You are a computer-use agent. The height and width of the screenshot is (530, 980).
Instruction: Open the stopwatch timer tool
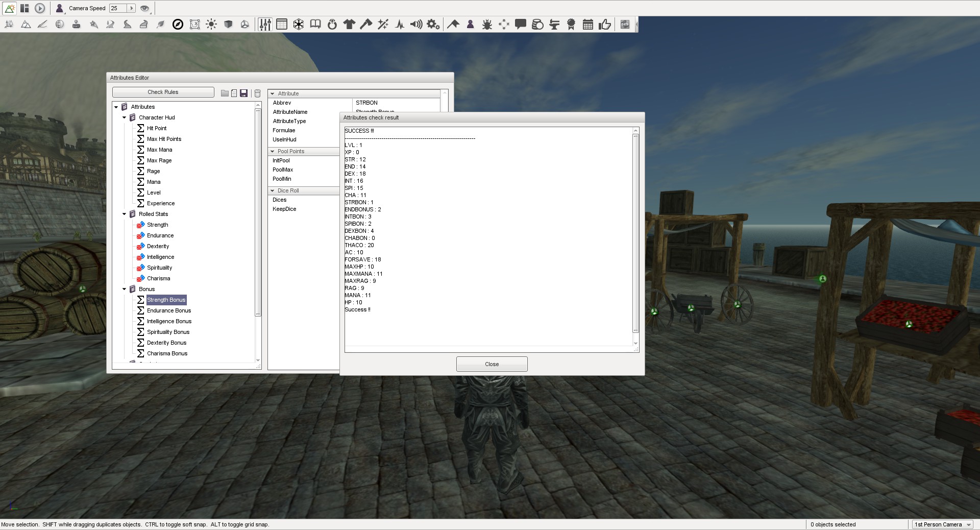coord(332,24)
